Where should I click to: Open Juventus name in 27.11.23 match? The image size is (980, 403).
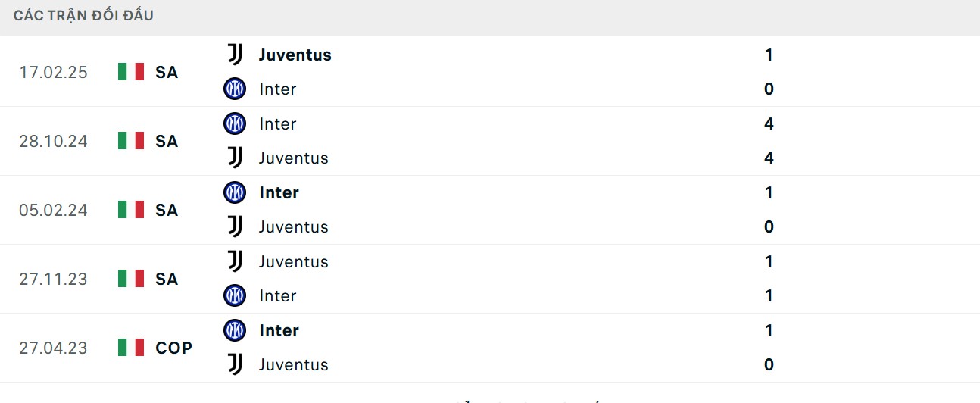tap(293, 261)
